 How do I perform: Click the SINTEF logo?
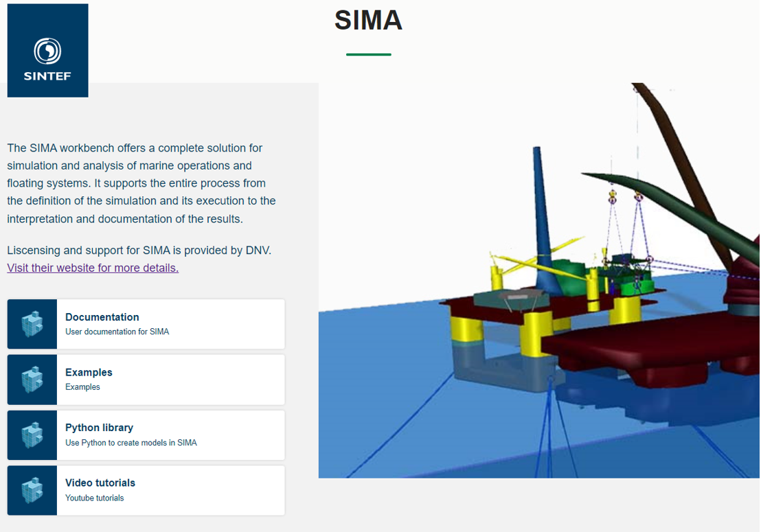(47, 50)
